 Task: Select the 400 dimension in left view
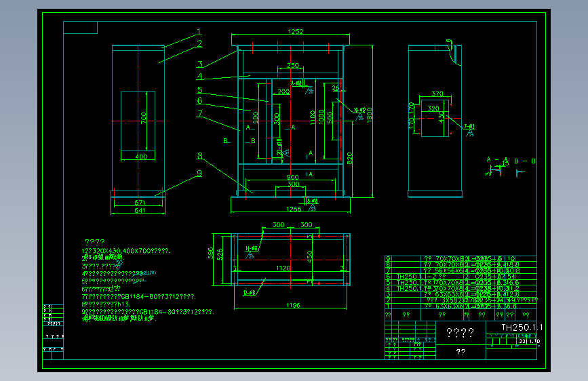pos(141,157)
